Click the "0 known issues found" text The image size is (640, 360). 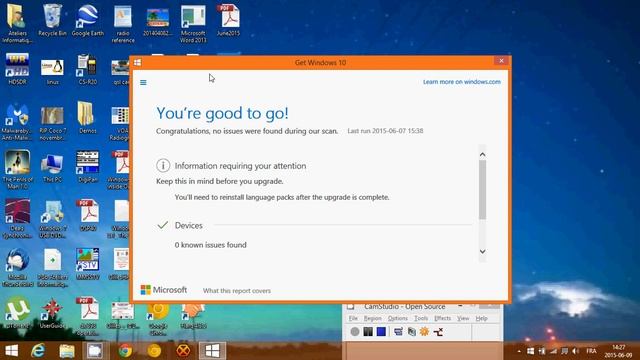(211, 245)
